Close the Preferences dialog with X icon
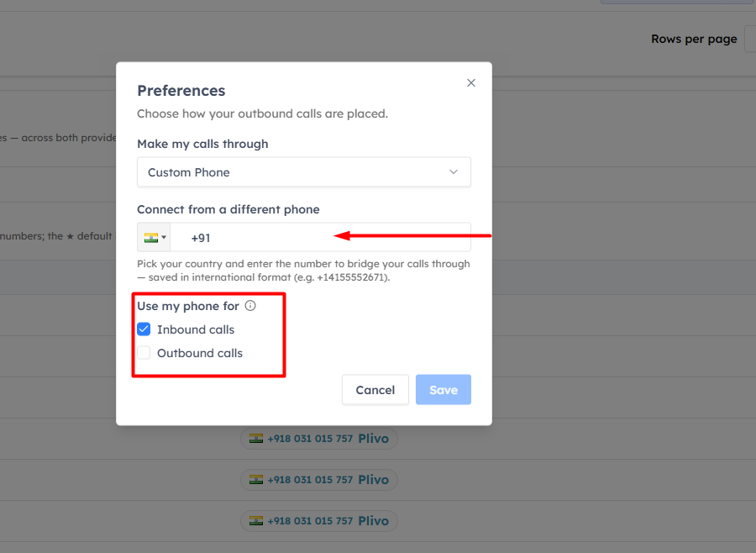Screen dimensions: 756x553 471,83
